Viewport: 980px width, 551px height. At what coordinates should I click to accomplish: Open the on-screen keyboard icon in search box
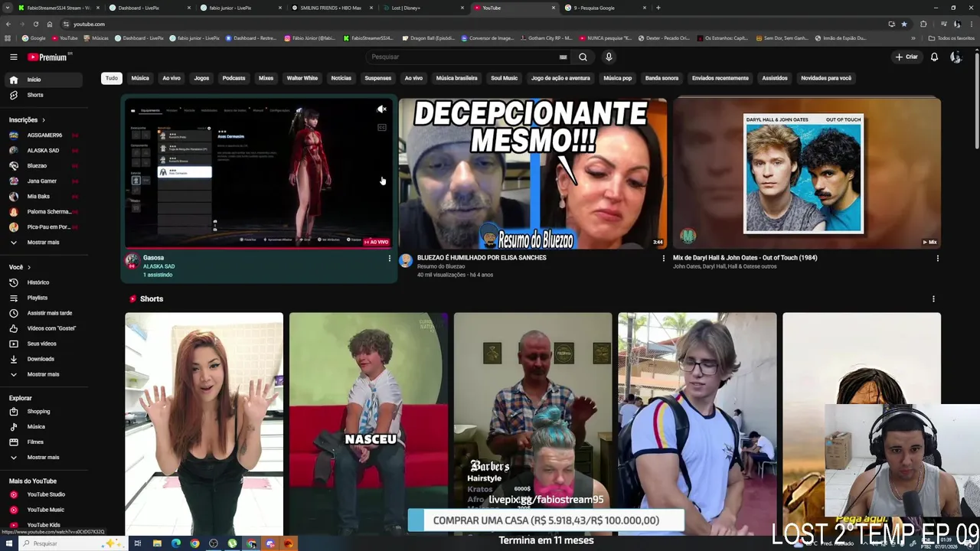(563, 57)
